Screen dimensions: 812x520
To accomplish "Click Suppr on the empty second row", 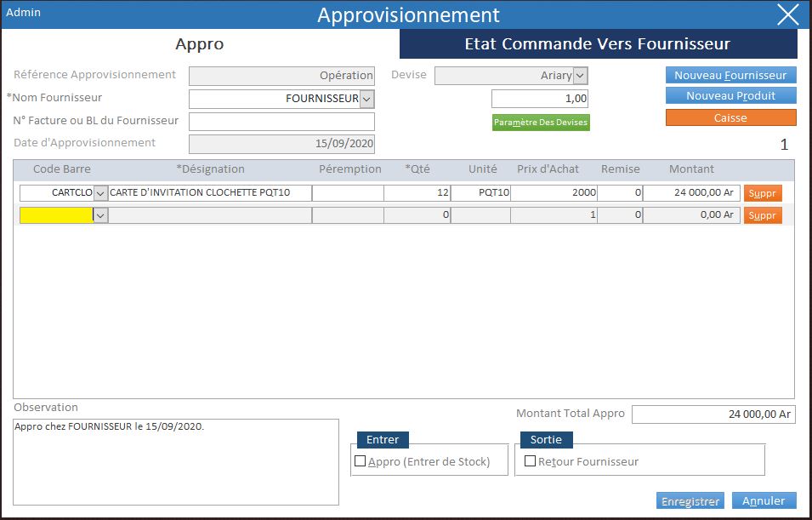I will (x=762, y=216).
